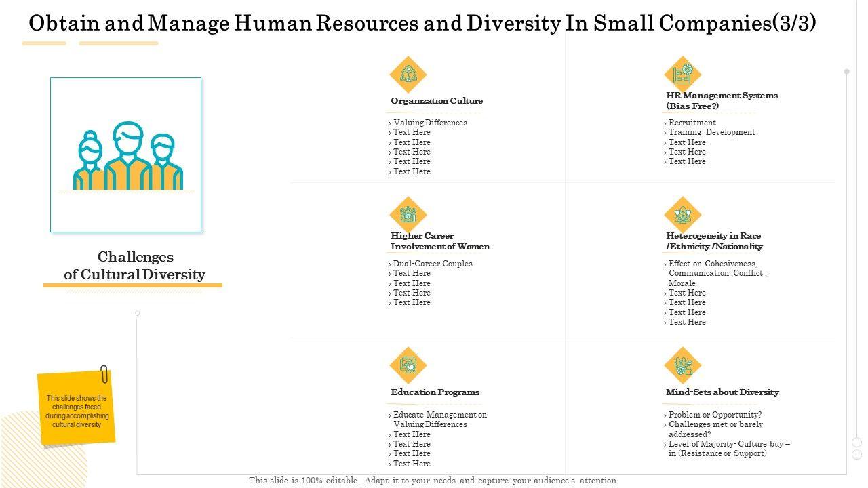Select the Higher Career Involvement of Women icon
The image size is (868, 488).
click(408, 215)
